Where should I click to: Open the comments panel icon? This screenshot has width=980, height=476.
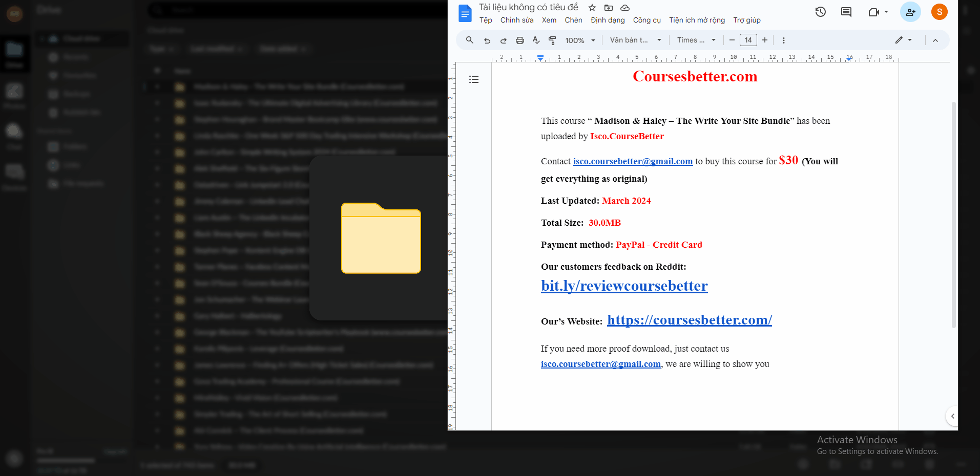tap(846, 12)
